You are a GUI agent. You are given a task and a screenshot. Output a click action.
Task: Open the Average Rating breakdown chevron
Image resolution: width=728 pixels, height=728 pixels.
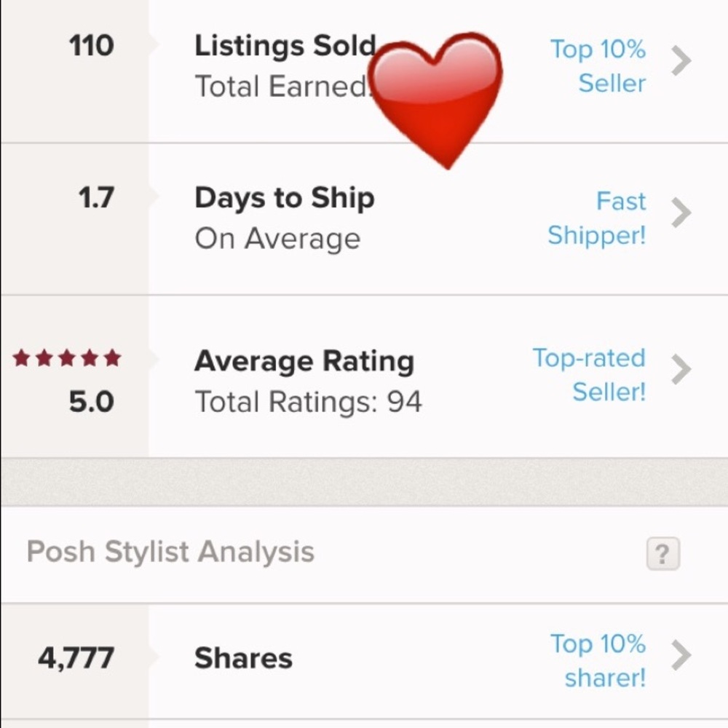[681, 370]
